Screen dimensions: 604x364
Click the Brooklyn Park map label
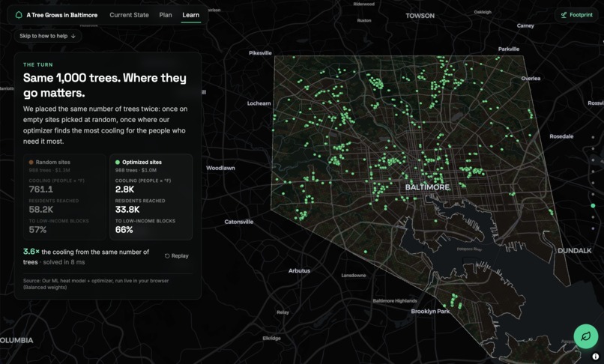click(x=430, y=312)
